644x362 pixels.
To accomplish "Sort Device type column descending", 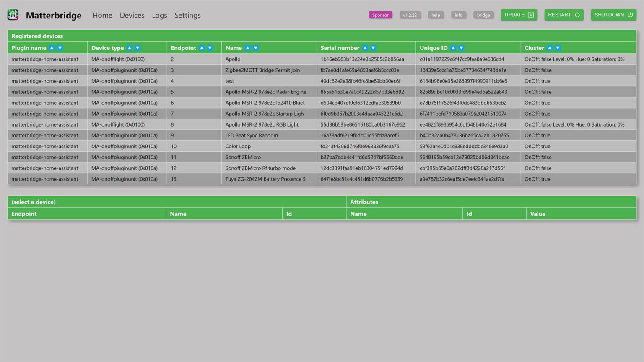I will click(138, 48).
